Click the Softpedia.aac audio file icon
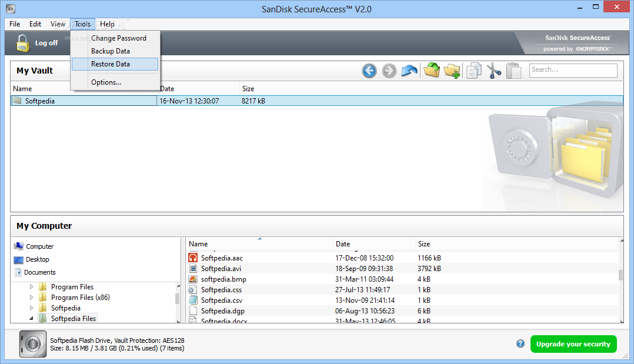 click(x=193, y=258)
